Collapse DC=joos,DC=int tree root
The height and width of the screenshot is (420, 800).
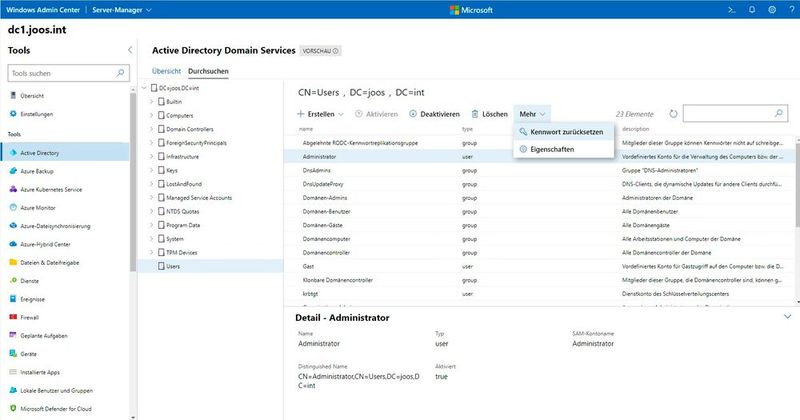tap(144, 88)
